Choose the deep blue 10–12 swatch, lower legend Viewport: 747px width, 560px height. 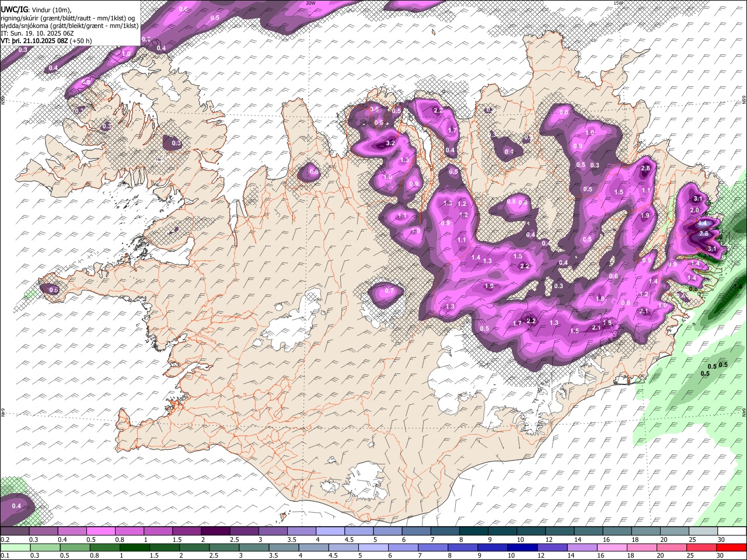click(522, 548)
